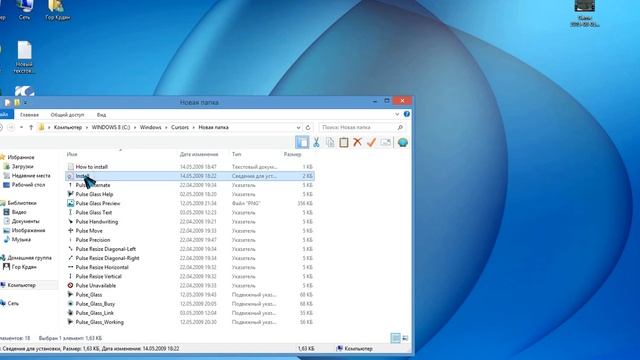Click the red X Delete icon in the toolbar
The height and width of the screenshot is (360, 640).
[x=358, y=142]
